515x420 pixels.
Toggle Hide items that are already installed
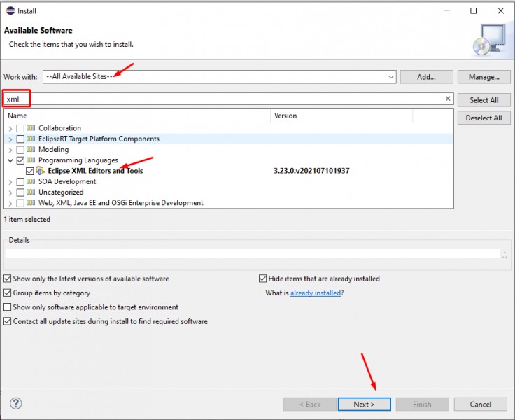click(263, 279)
